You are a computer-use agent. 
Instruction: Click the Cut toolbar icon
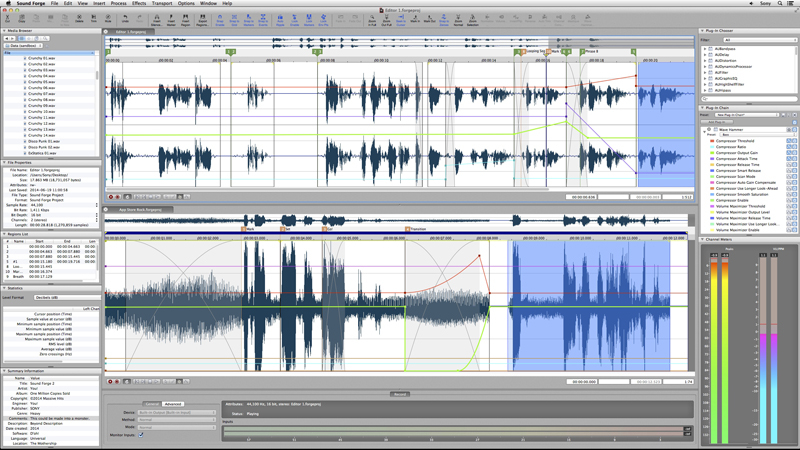7,19
